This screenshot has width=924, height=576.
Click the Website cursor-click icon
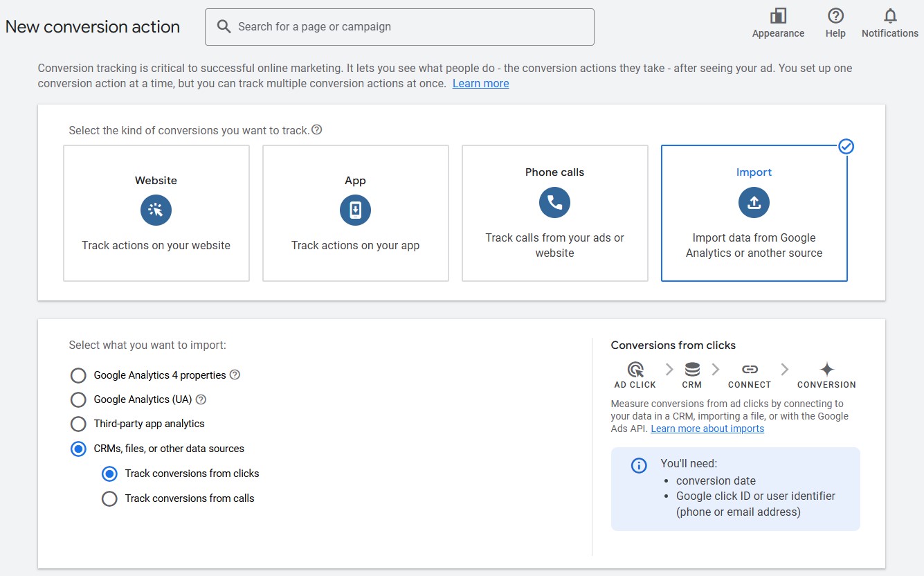[156, 210]
